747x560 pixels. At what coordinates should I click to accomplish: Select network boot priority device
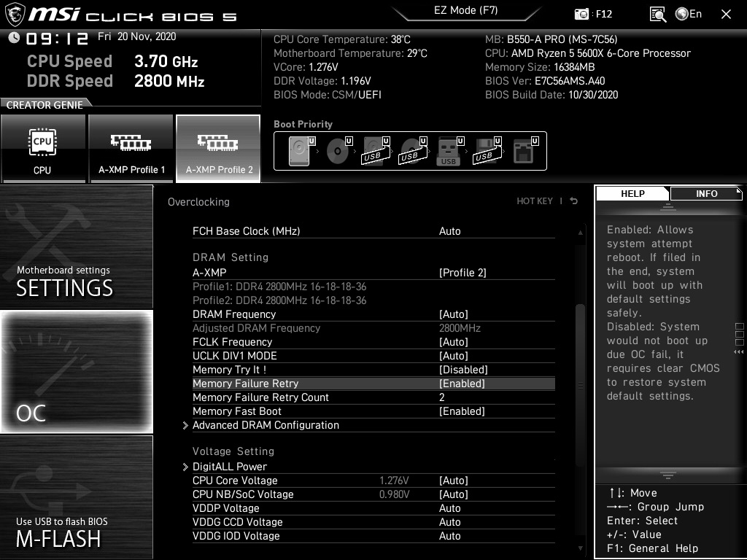click(525, 151)
